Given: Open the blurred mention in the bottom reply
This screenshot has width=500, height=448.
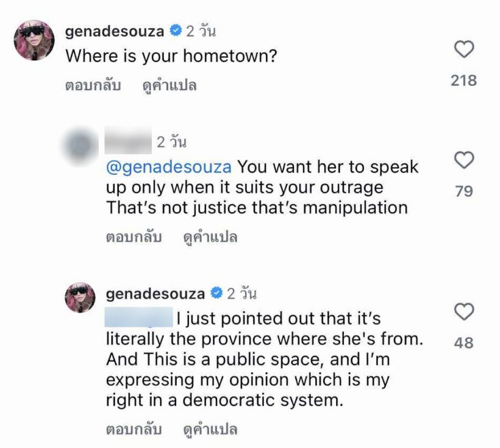Looking at the screenshot, I should [139, 317].
